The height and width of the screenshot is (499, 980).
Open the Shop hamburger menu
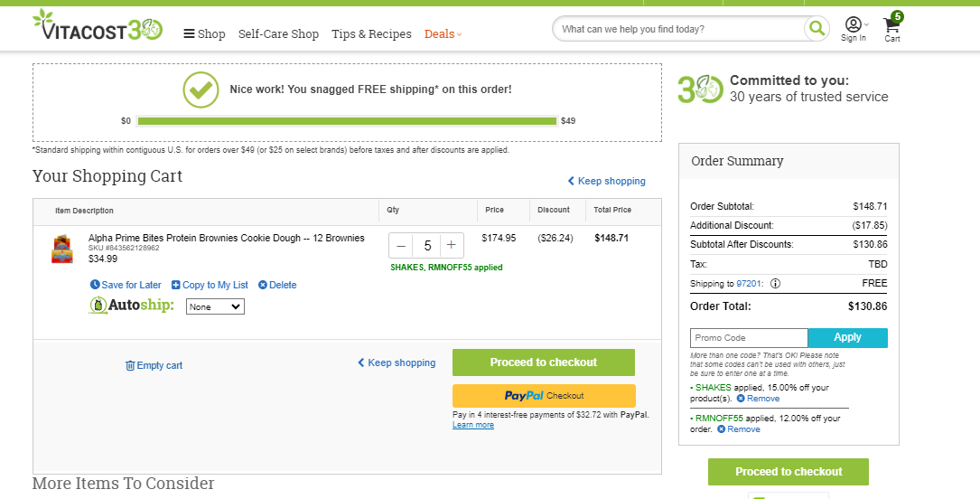(x=204, y=33)
